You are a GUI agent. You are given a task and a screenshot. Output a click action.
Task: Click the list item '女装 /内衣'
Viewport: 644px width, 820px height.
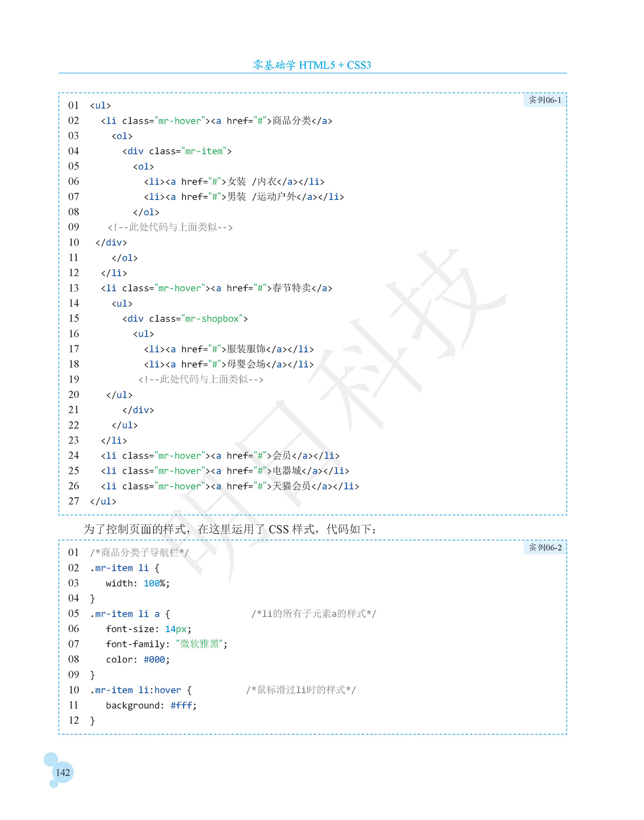pos(234,182)
